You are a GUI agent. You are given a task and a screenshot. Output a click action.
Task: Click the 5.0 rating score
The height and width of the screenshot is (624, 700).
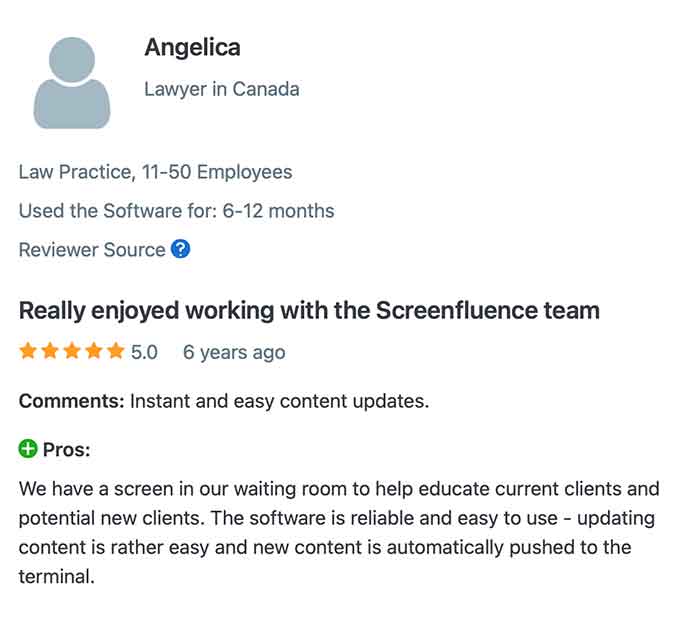click(144, 352)
